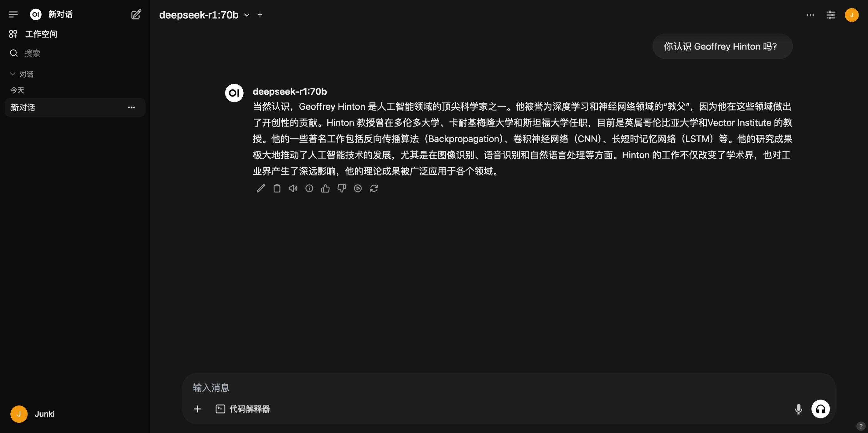The width and height of the screenshot is (868, 433).
Task: Start voice input with microphone icon
Action: pyautogui.click(x=798, y=409)
